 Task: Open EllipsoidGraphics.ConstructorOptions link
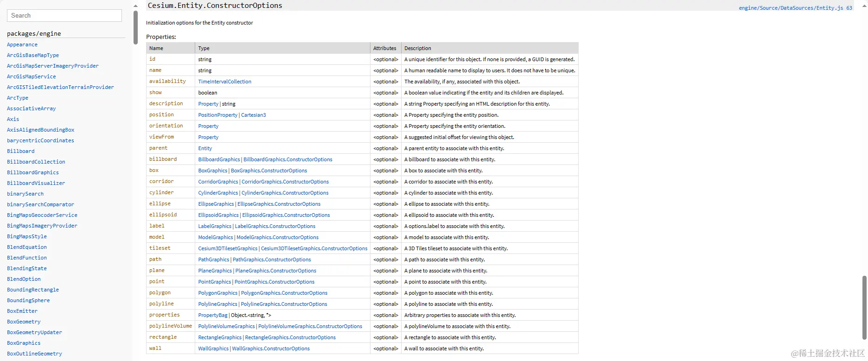[286, 215]
